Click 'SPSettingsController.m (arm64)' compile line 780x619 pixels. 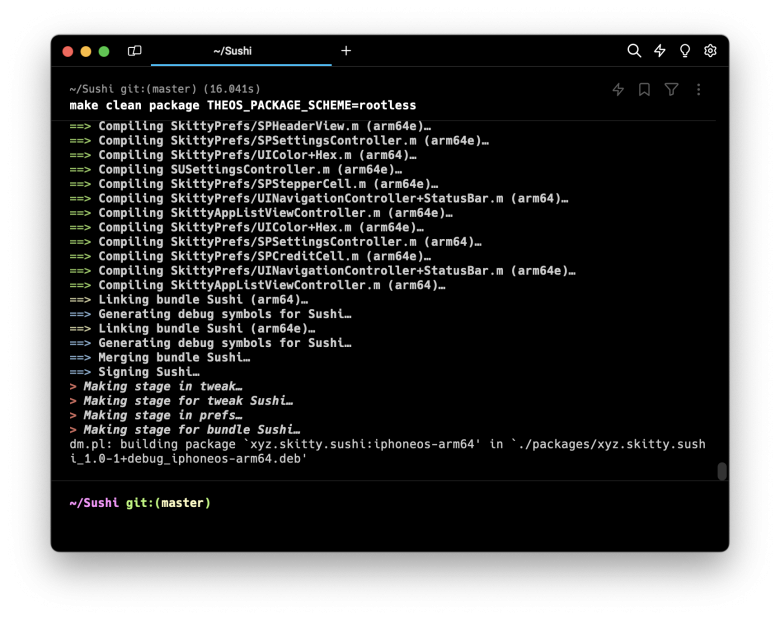tap(276, 242)
